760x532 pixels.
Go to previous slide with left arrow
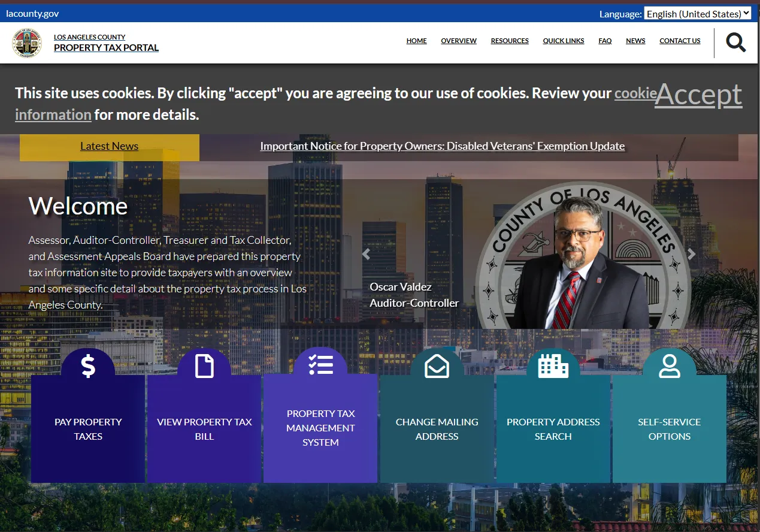[366, 254]
